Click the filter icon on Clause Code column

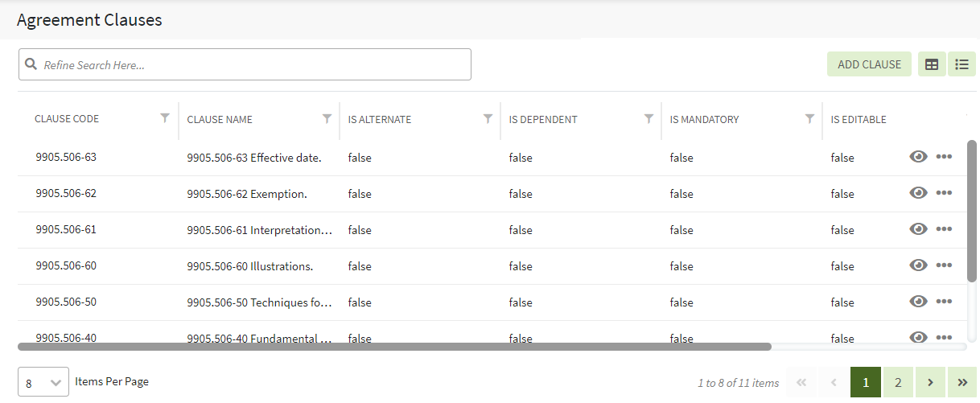165,118
